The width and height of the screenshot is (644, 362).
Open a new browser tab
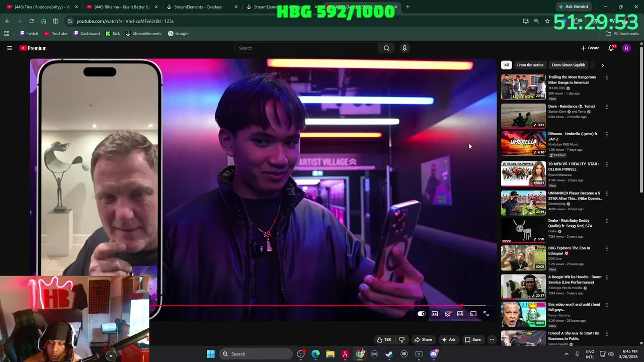408,7
